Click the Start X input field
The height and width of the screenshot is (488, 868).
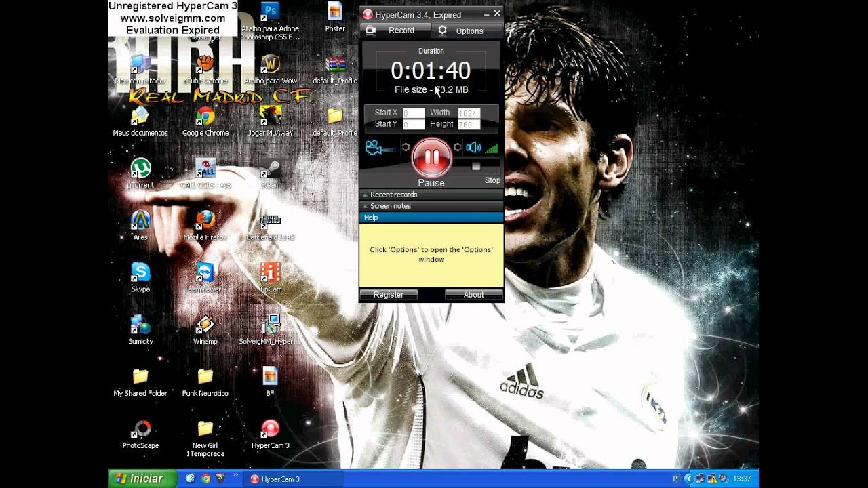tap(414, 113)
